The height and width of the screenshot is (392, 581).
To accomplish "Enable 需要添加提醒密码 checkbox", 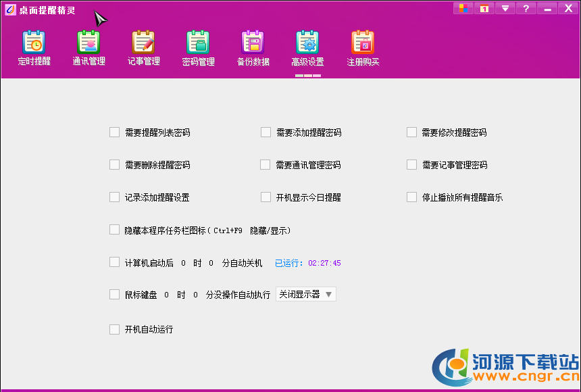I will click(266, 132).
